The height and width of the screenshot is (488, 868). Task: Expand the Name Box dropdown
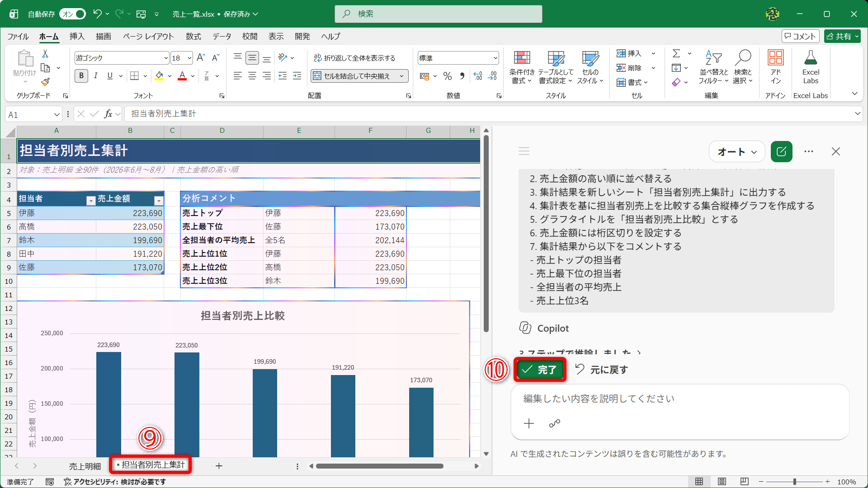pos(57,115)
